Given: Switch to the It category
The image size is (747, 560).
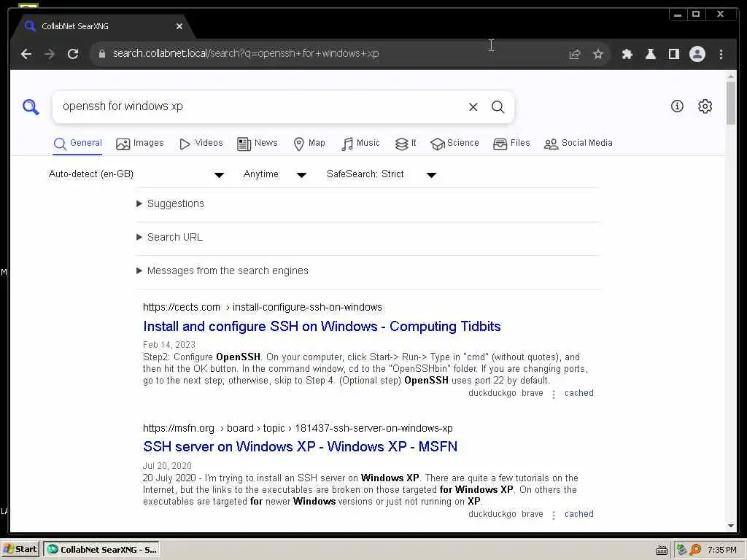Looking at the screenshot, I should click(406, 144).
